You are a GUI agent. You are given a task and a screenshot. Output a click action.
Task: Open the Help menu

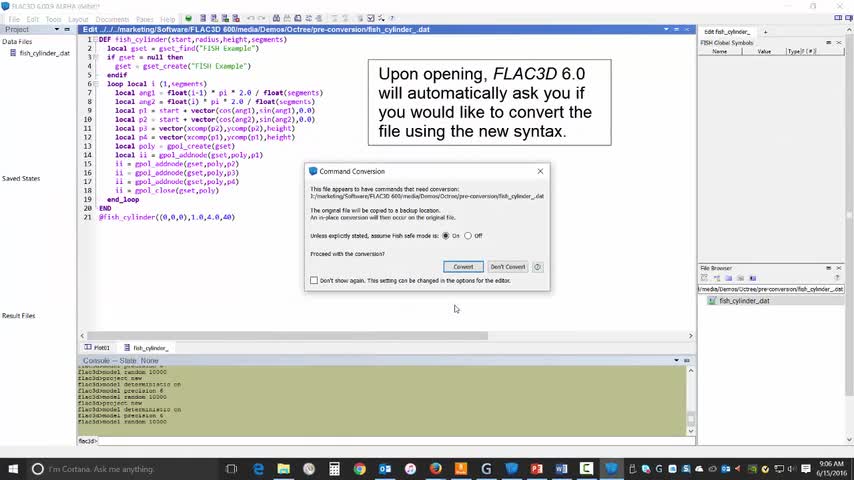click(168, 19)
